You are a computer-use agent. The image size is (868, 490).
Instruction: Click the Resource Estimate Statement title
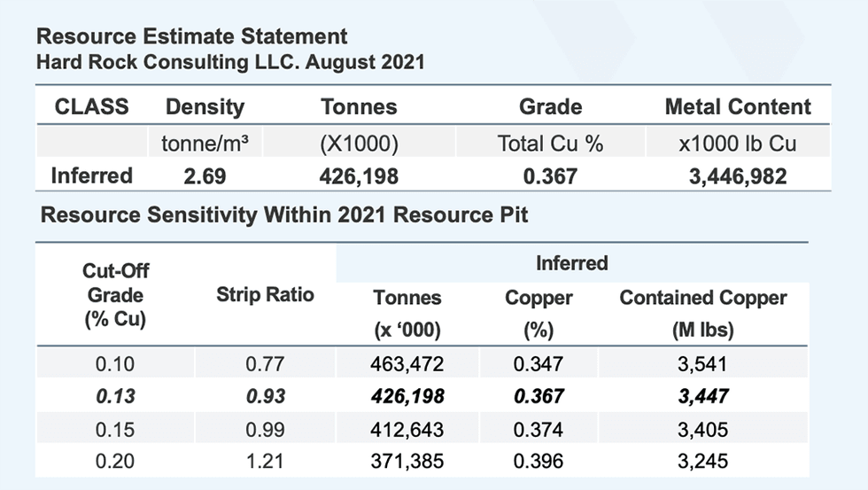(192, 37)
